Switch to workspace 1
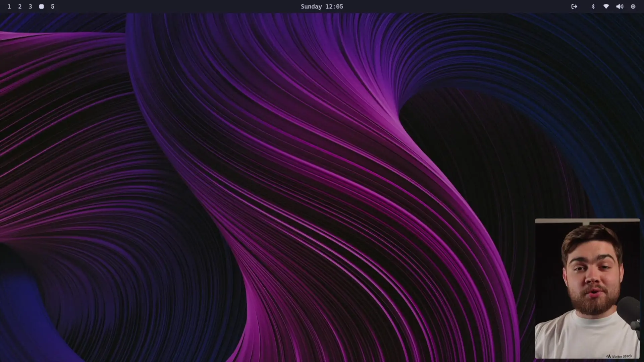Screen dimensions: 644x362 pyautogui.click(x=9, y=7)
